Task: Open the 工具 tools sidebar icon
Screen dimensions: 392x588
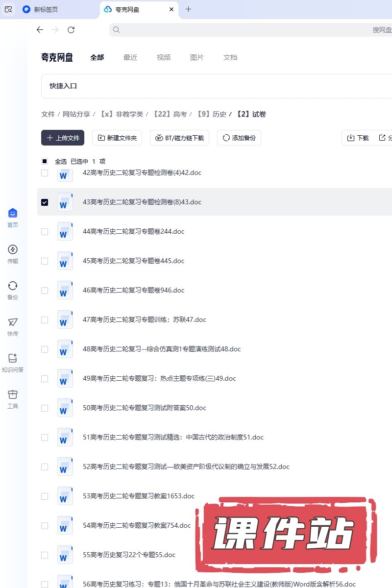Action: (13, 398)
